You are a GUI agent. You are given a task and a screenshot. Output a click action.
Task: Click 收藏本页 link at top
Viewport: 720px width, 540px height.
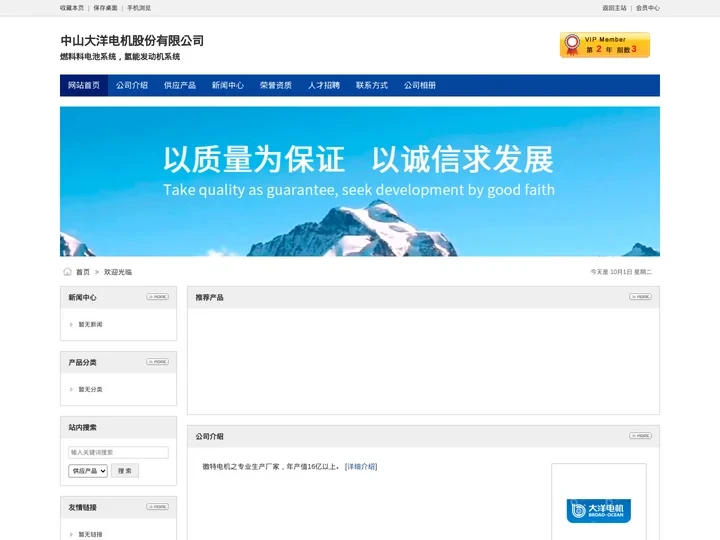point(72,8)
